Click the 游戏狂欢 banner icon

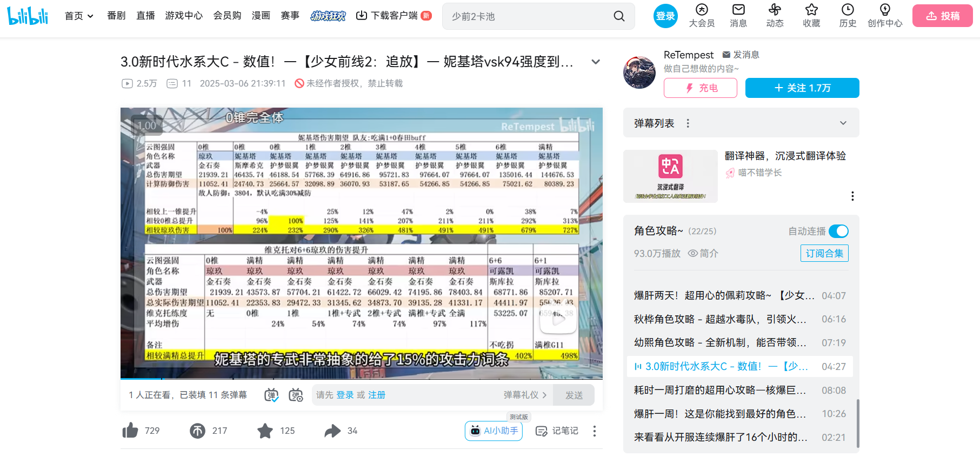tap(328, 16)
